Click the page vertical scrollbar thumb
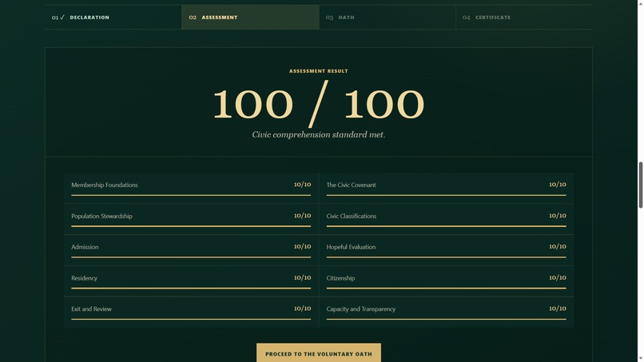The height and width of the screenshot is (362, 644). pos(640,185)
